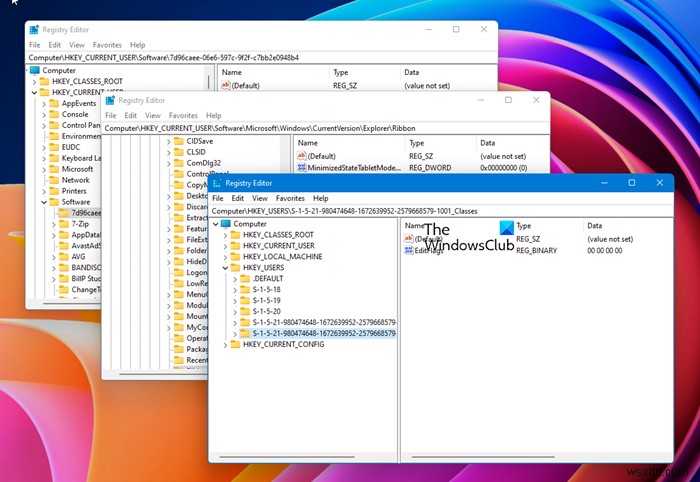Open the Edit menu in the front Registry Editor
Screen dimensions: 700x482
(x=238, y=198)
